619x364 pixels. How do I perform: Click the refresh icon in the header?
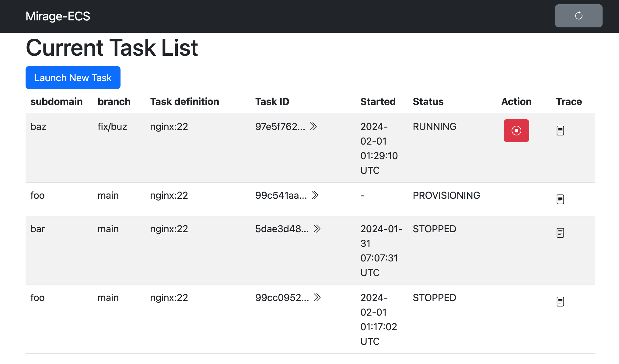[579, 16]
